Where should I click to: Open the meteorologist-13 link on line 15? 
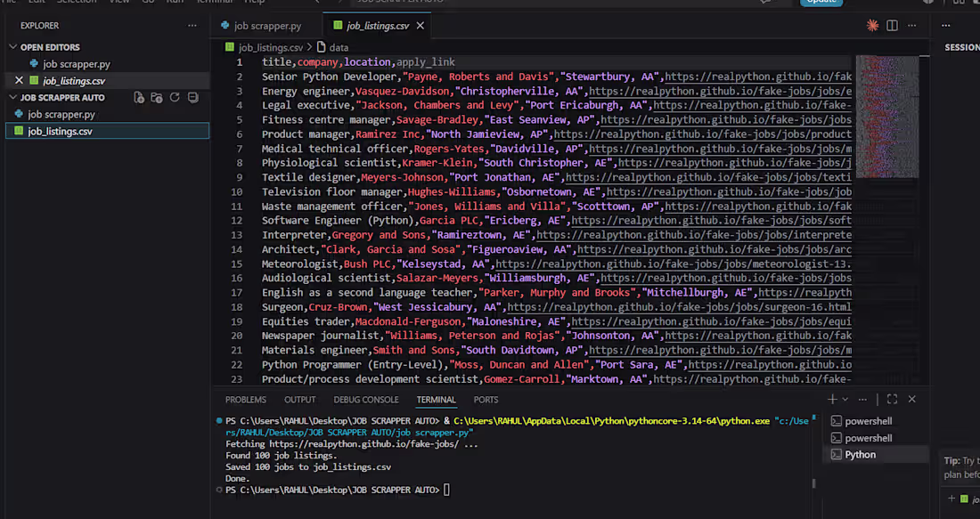(674, 264)
